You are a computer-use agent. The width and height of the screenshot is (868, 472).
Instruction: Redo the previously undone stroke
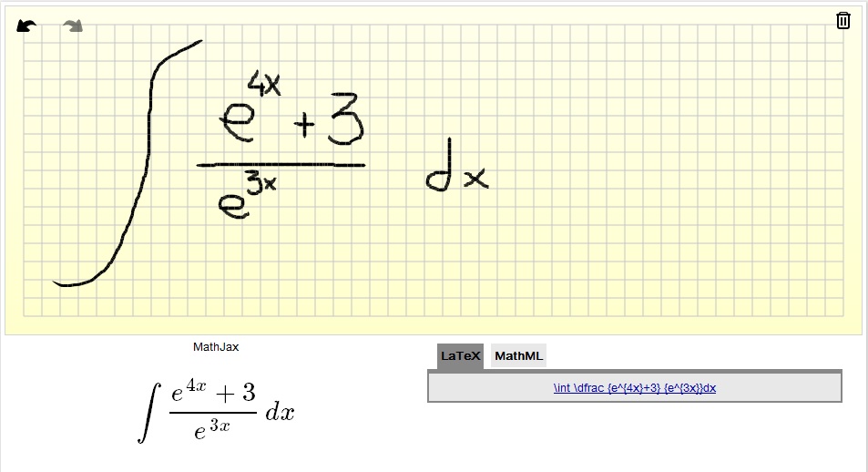point(73,26)
